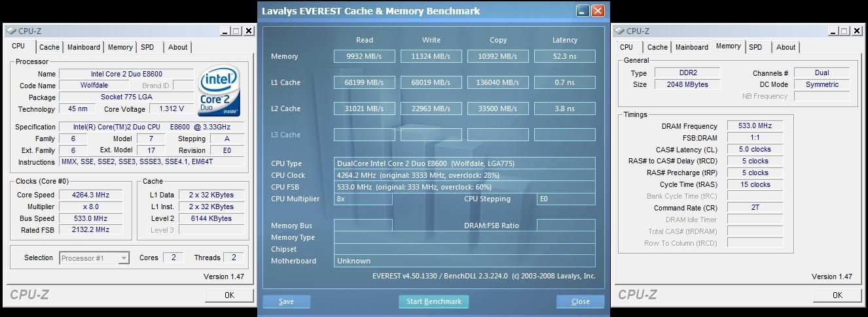Viewport: 868px width, 317px height.
Task: Click CPU Type field in EVEREST
Action: click(x=465, y=163)
